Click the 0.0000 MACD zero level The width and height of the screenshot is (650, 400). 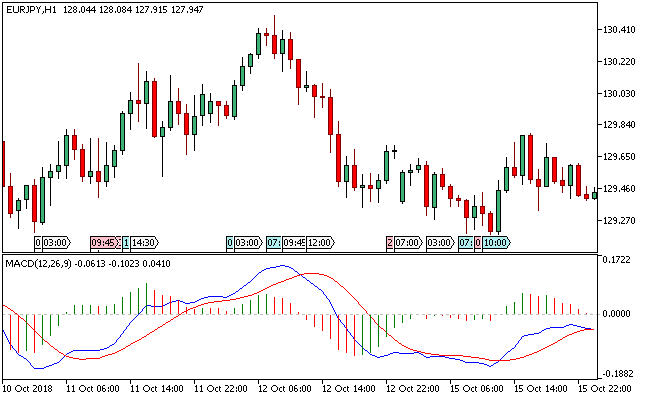[x=619, y=314]
